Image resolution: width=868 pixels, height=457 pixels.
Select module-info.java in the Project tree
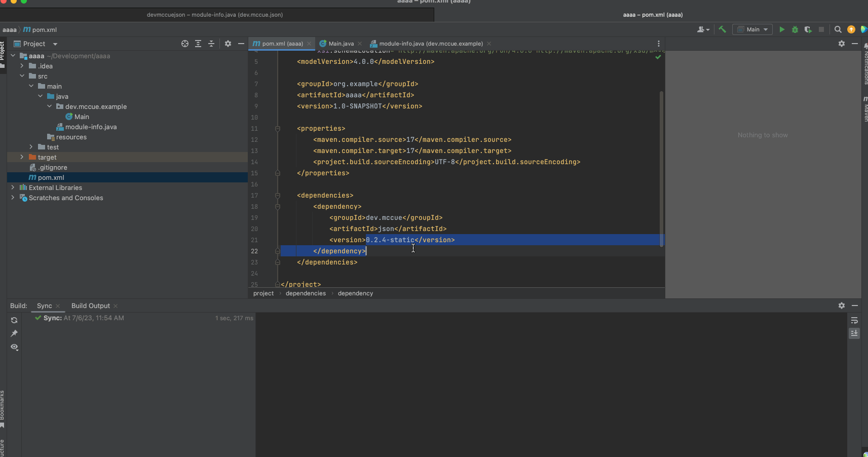coord(91,127)
